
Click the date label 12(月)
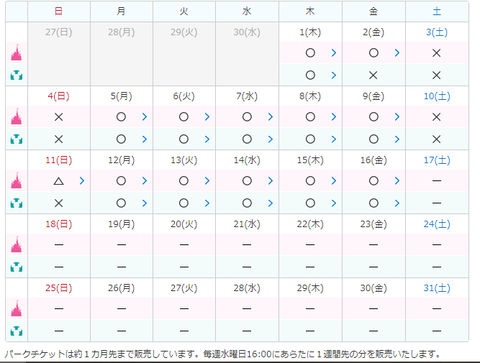point(121,160)
